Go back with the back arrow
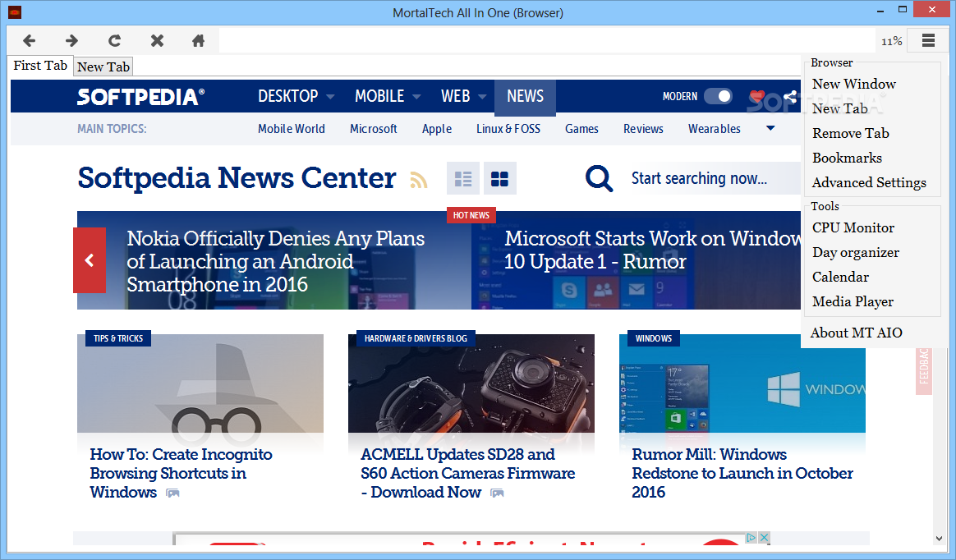Image resolution: width=956 pixels, height=560 pixels. 29,41
